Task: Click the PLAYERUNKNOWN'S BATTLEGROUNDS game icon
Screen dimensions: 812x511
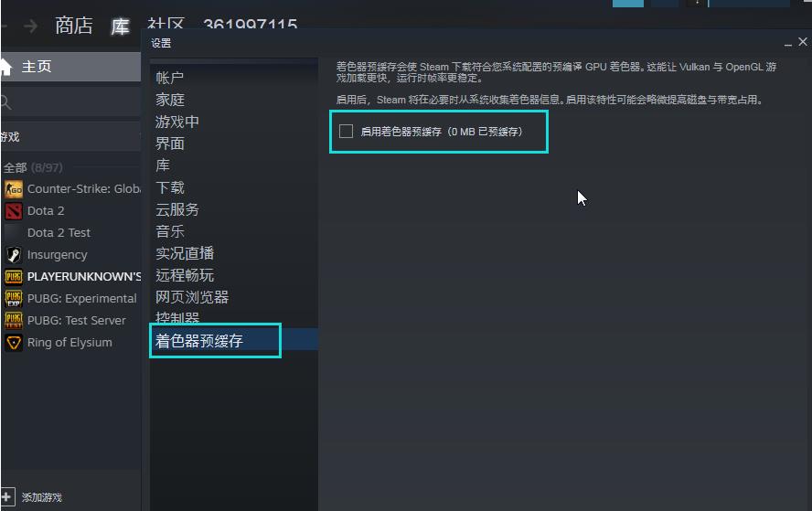Action: tap(14, 277)
